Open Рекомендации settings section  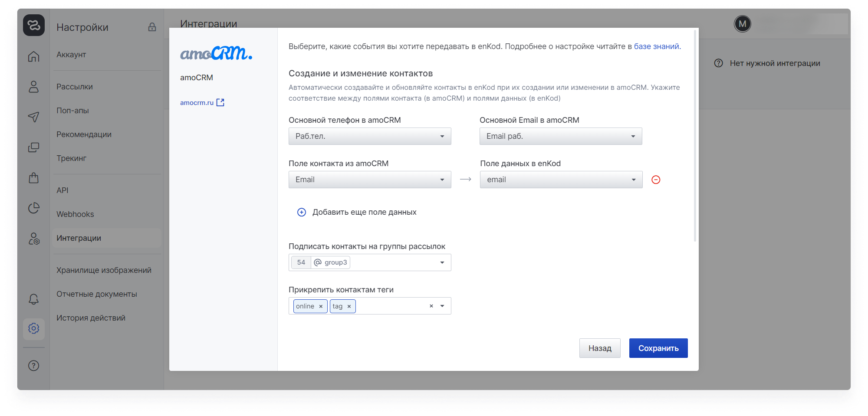[84, 134]
